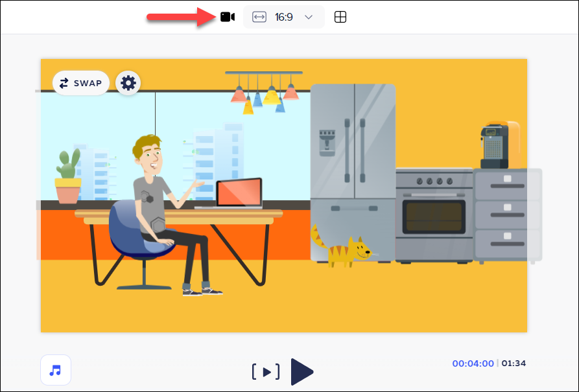Click the gear settings icon on the video preview
Screen dimensions: 579x392
click(x=128, y=83)
